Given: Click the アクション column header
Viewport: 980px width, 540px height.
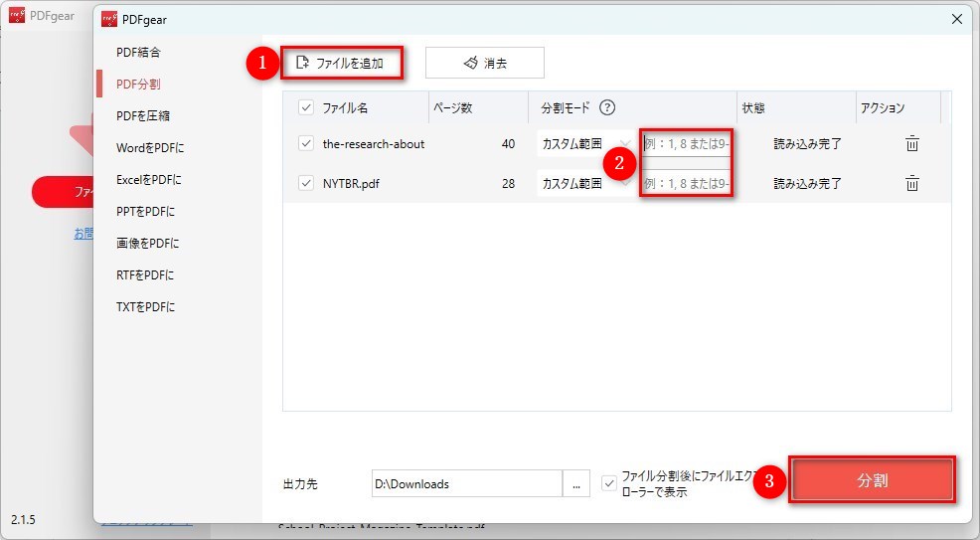Looking at the screenshot, I should coord(883,107).
